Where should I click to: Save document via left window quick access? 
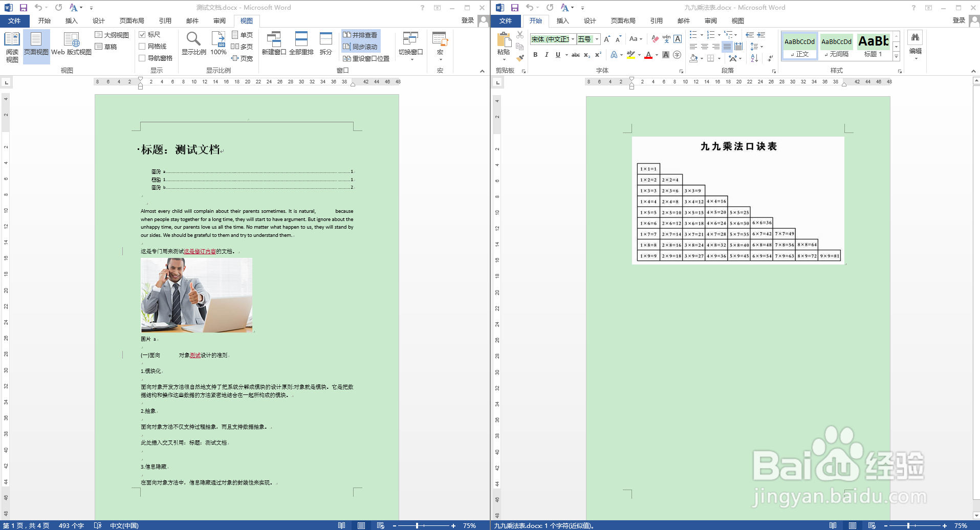coord(23,8)
